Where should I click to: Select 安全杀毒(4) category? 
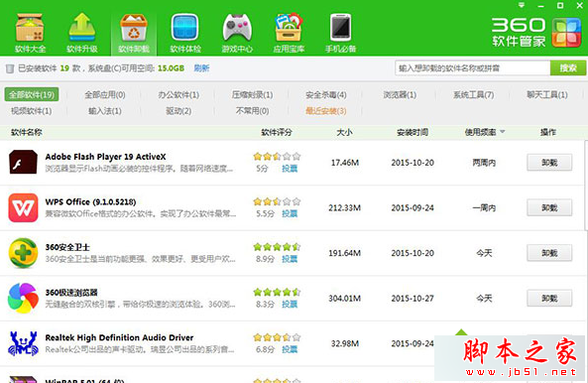[326, 95]
